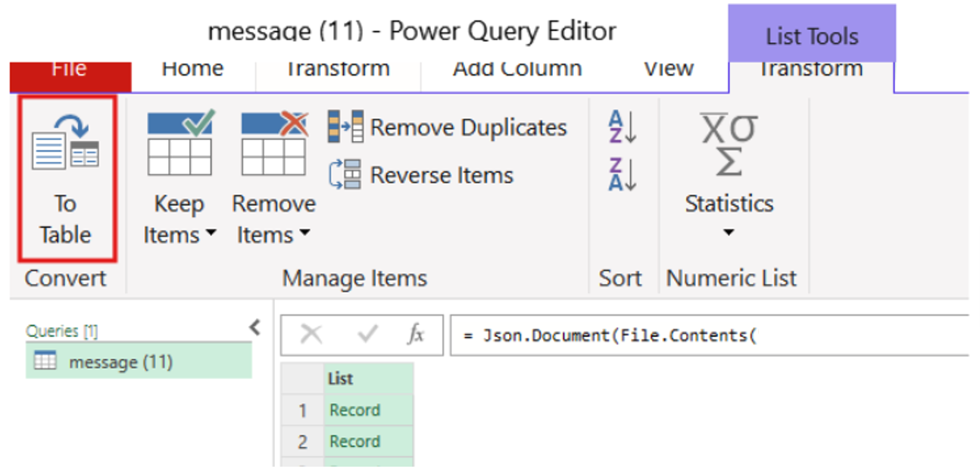980x475 pixels.
Task: Open the Statistics dropdown arrow
Action: click(729, 233)
